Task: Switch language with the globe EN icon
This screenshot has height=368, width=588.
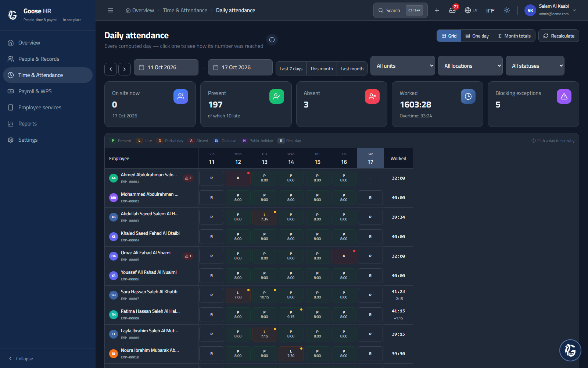Action: (x=471, y=10)
